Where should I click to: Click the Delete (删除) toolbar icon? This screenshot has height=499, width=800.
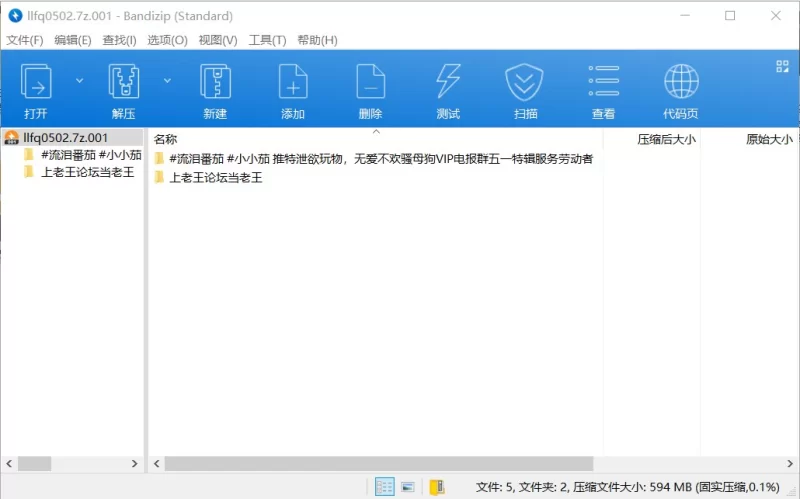click(x=370, y=82)
